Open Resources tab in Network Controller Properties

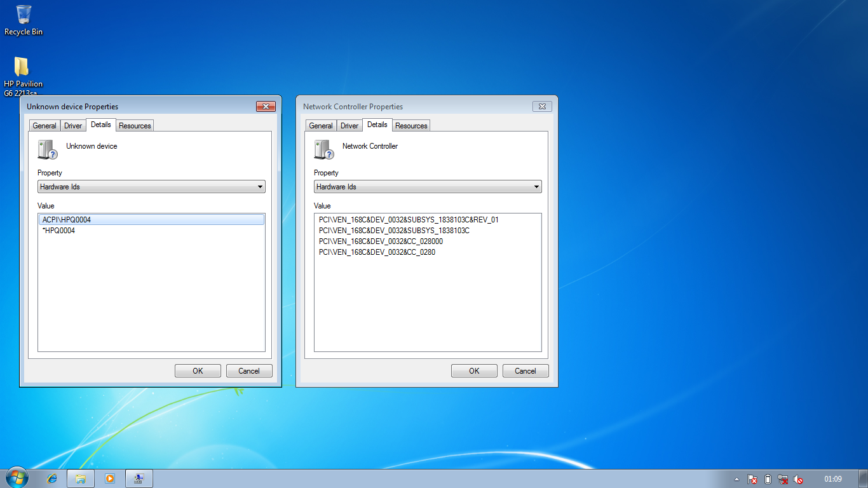point(411,126)
